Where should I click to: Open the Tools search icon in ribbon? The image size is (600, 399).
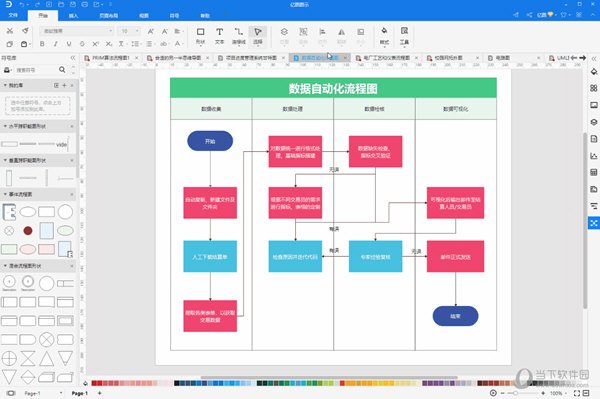click(404, 36)
